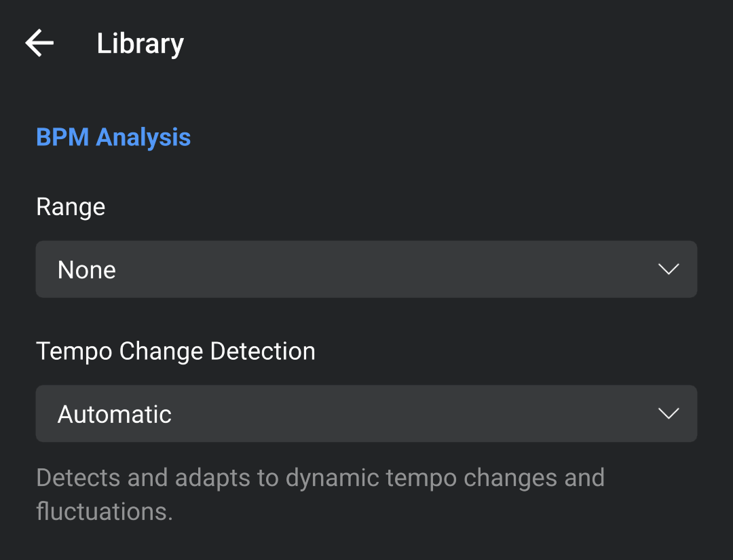Select the BPM Analysis section header
This screenshot has height=560, width=733.
(113, 137)
